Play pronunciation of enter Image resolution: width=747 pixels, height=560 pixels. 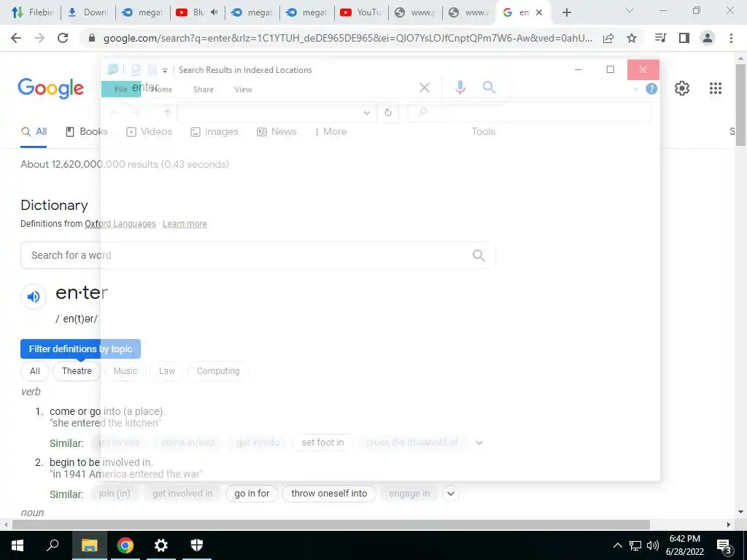pyautogui.click(x=34, y=297)
